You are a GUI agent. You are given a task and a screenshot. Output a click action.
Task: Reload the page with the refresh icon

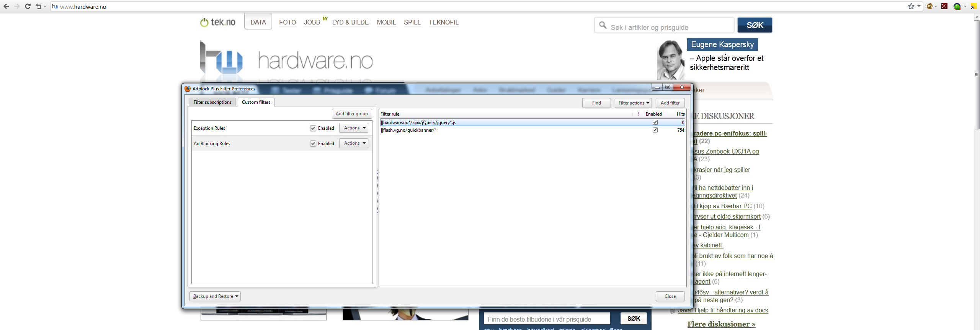pos(28,7)
